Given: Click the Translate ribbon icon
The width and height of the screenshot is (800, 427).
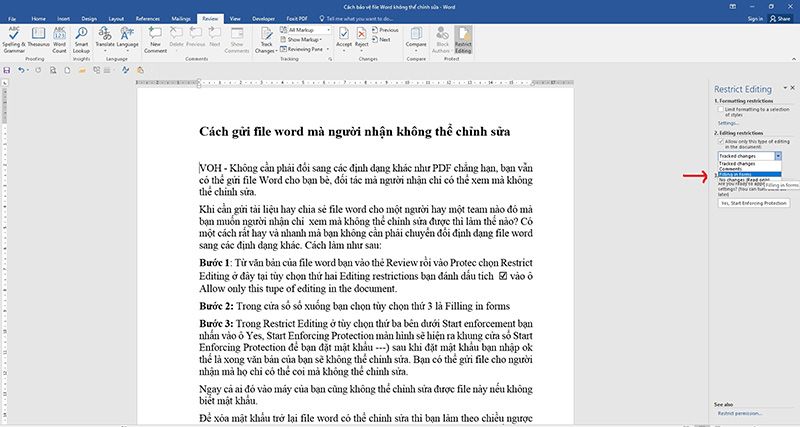Looking at the screenshot, I should (x=105, y=40).
